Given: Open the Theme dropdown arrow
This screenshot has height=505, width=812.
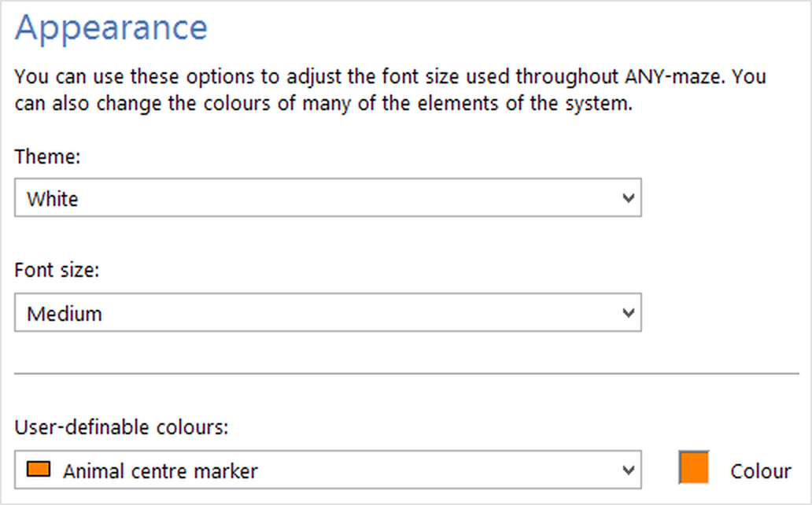Looking at the screenshot, I should (628, 198).
